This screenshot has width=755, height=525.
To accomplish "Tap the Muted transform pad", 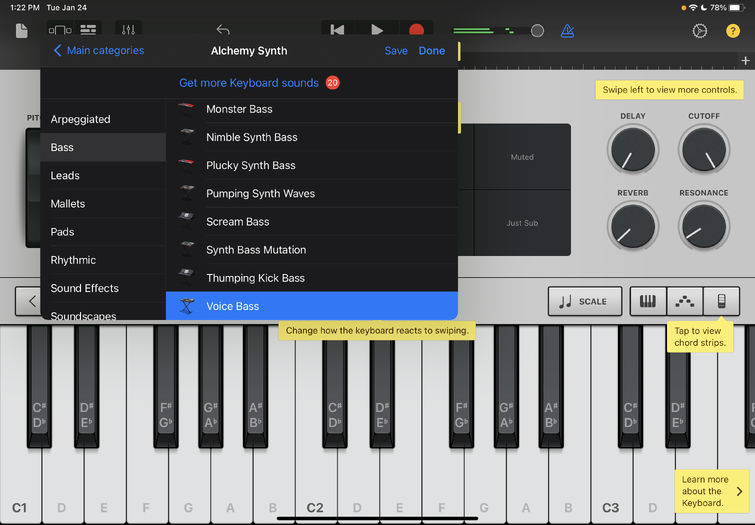I will 522,157.
